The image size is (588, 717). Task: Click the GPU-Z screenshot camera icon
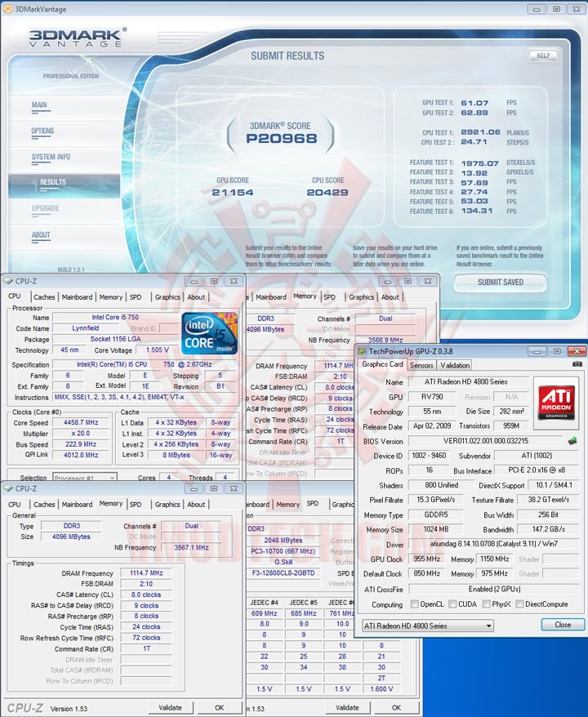[x=577, y=364]
